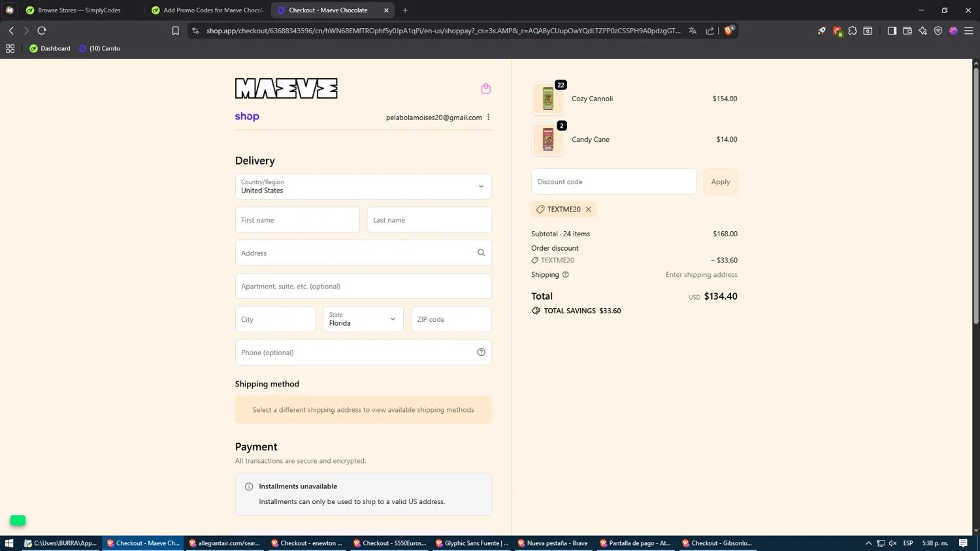The height and width of the screenshot is (551, 980).
Task: Open the (10) Carrito bookmark
Action: (x=99, y=48)
